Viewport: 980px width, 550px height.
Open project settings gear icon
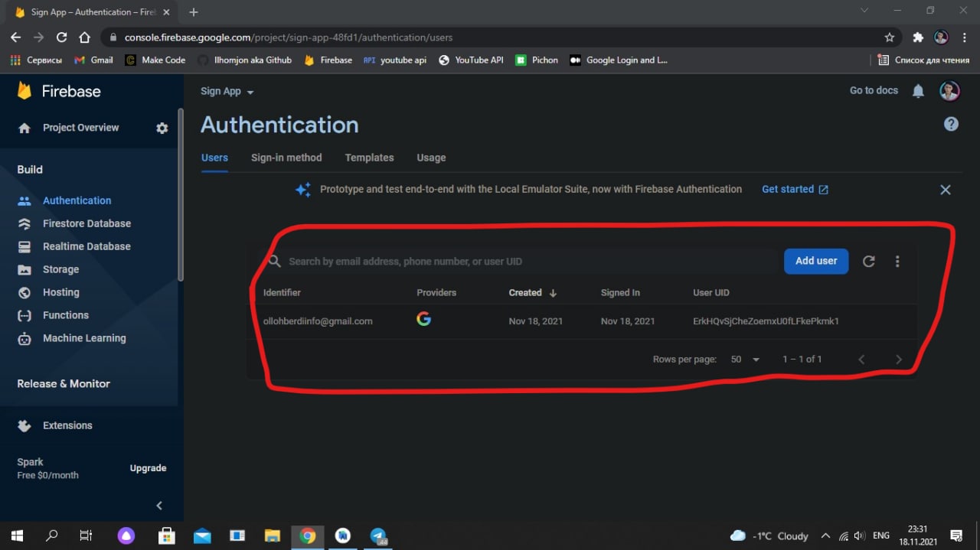click(x=162, y=129)
